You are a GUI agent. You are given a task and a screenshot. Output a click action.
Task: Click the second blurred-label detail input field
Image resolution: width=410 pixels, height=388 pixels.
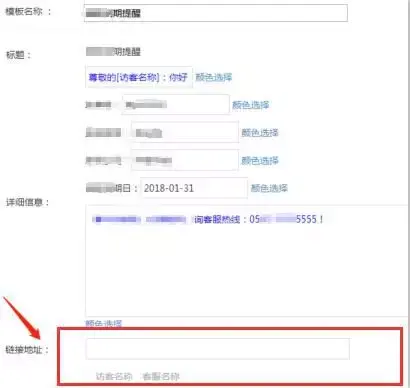click(185, 132)
